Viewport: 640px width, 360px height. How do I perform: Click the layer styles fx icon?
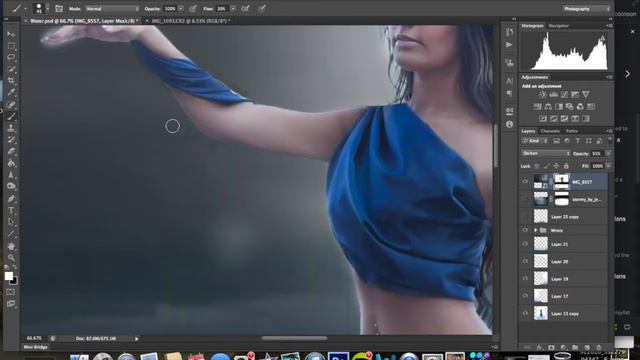540,348
